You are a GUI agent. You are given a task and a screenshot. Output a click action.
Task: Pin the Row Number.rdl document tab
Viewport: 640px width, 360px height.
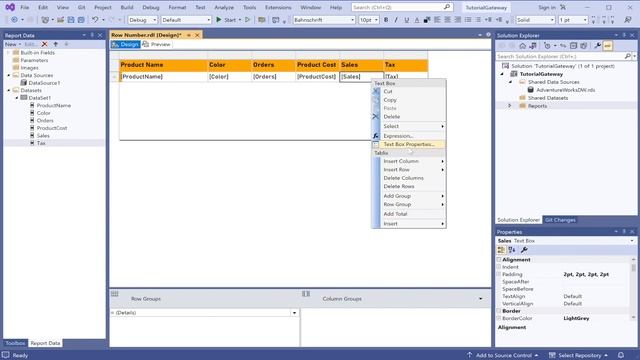pyautogui.click(x=189, y=36)
